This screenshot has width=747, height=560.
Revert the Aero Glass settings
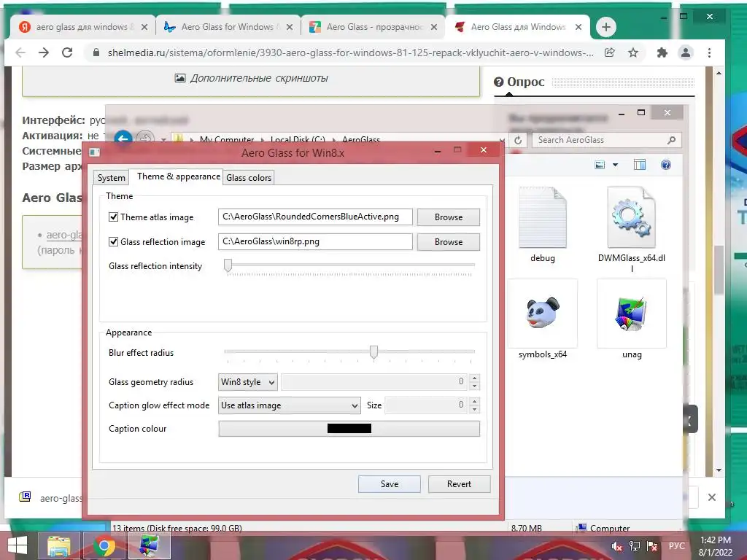[x=459, y=484]
